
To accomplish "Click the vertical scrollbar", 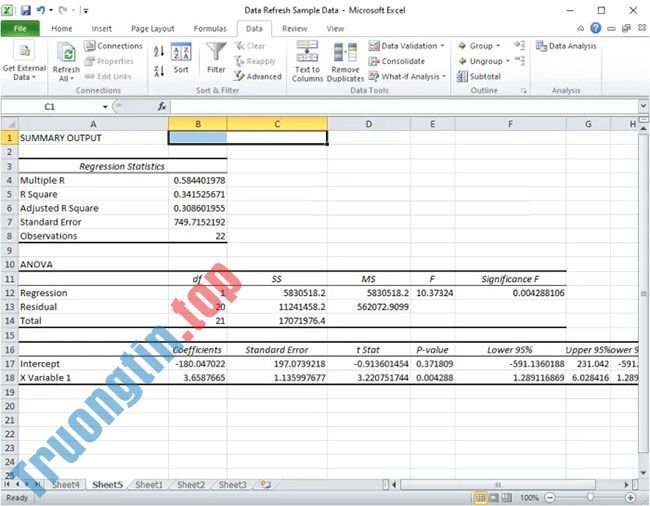I will click(x=643, y=293).
